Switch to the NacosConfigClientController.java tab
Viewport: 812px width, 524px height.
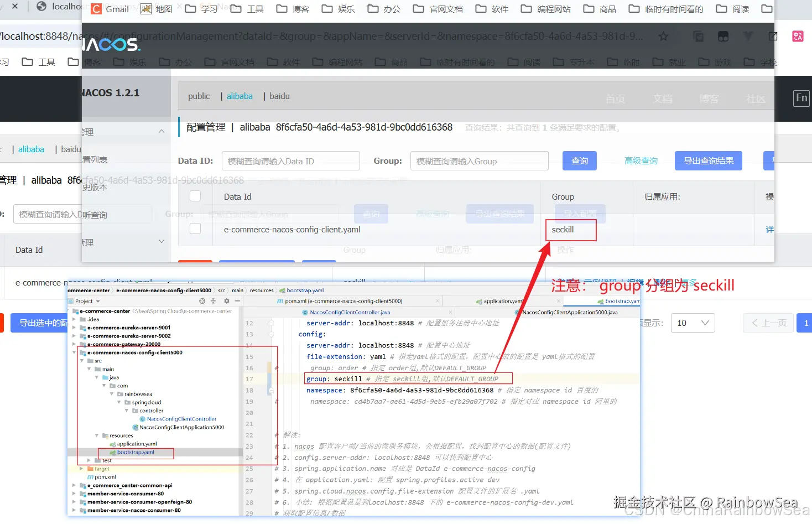[x=350, y=312]
